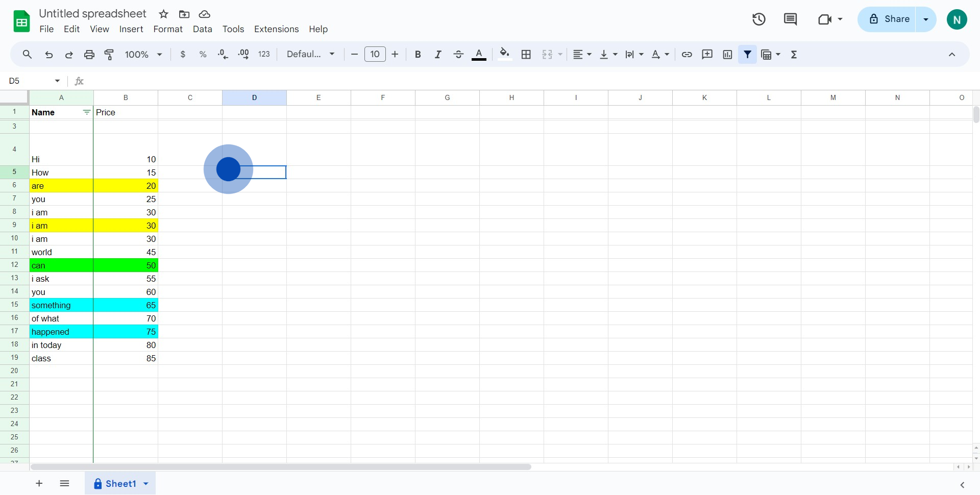
Task: Open the comments panel icon
Action: (x=790, y=19)
